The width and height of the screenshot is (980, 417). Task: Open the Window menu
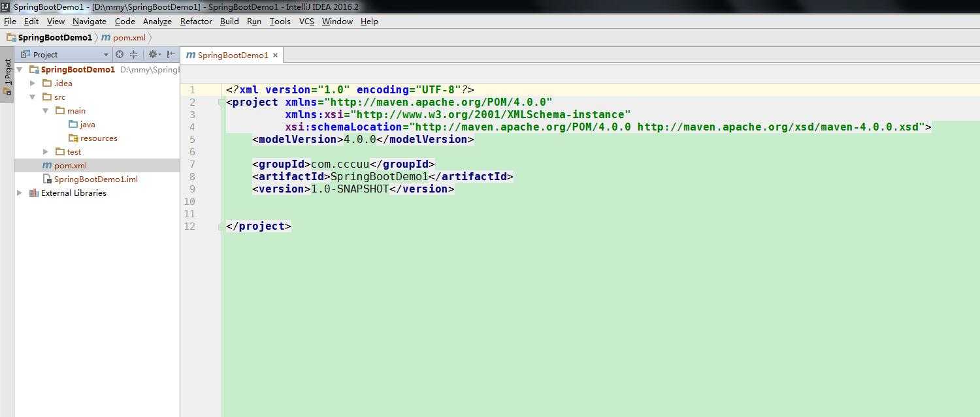[x=337, y=21]
